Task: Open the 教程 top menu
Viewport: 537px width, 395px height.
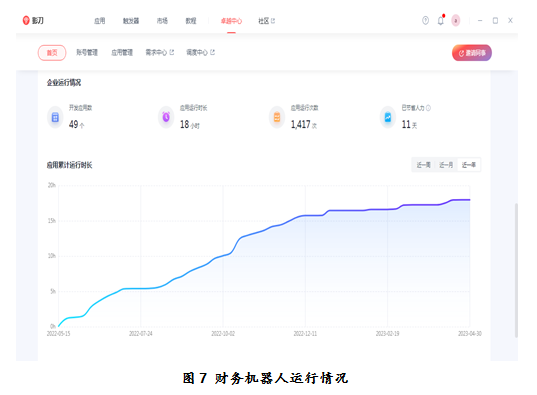Action: (x=191, y=21)
